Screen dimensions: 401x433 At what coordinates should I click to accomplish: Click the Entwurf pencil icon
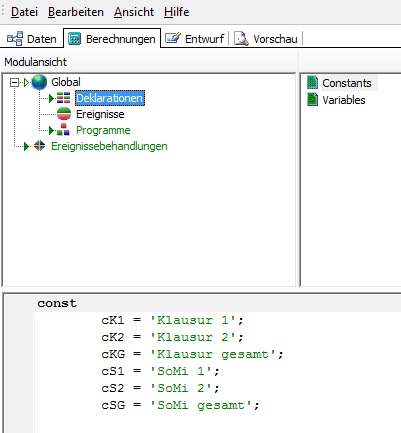(x=173, y=38)
